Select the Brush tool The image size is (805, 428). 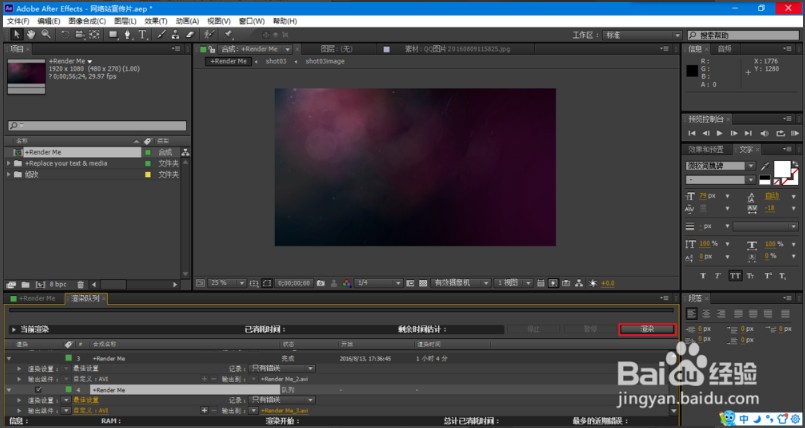point(163,34)
